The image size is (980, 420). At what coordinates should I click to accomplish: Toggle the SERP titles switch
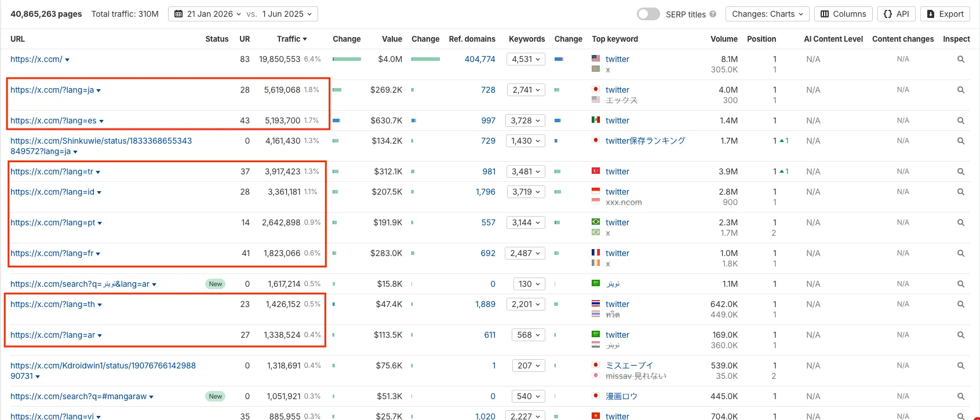tap(648, 14)
